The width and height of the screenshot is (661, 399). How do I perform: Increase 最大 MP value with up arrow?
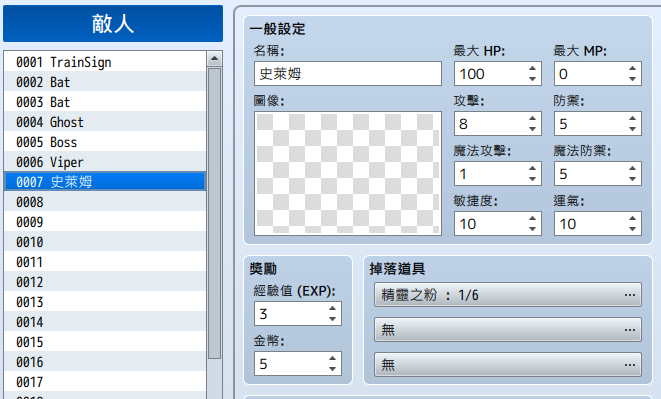632,68
